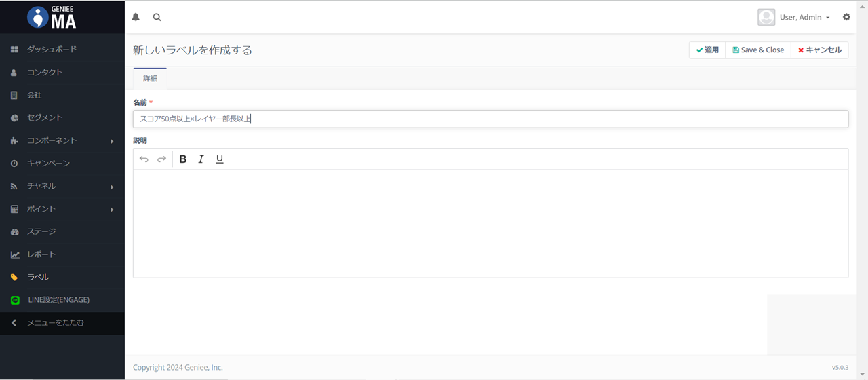This screenshot has height=380, width=868.
Task: Toggle italic formatting in description editor
Action: coord(201,159)
